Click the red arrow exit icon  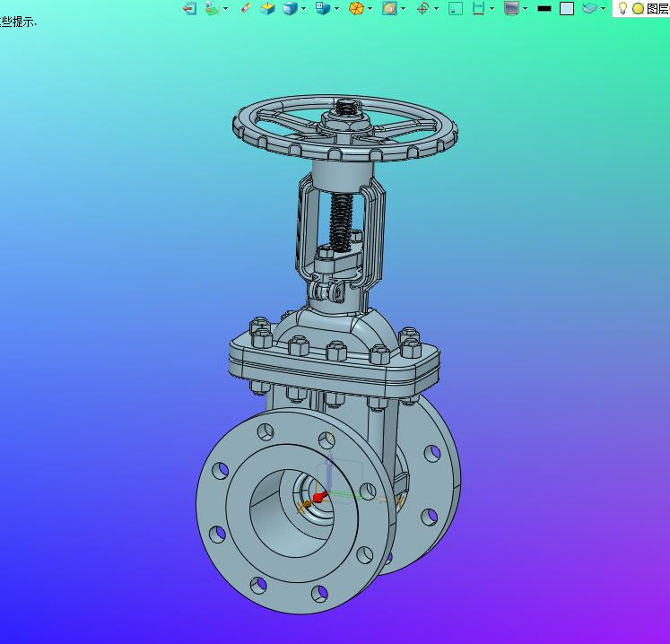190,8
